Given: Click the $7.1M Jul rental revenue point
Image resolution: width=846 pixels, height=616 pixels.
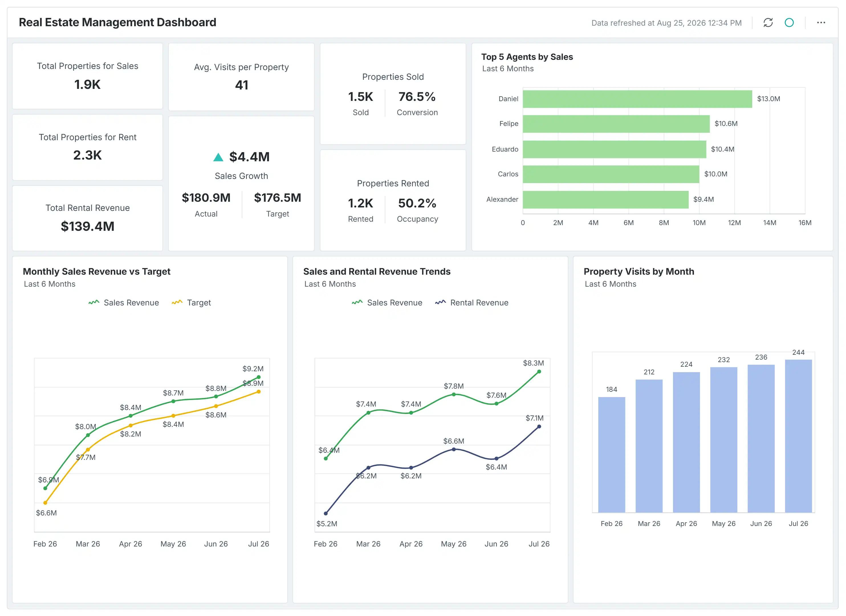Looking at the screenshot, I should pos(539,427).
